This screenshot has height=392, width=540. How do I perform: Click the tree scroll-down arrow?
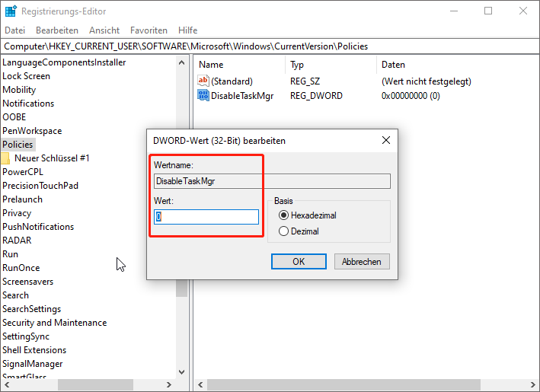tap(182, 372)
